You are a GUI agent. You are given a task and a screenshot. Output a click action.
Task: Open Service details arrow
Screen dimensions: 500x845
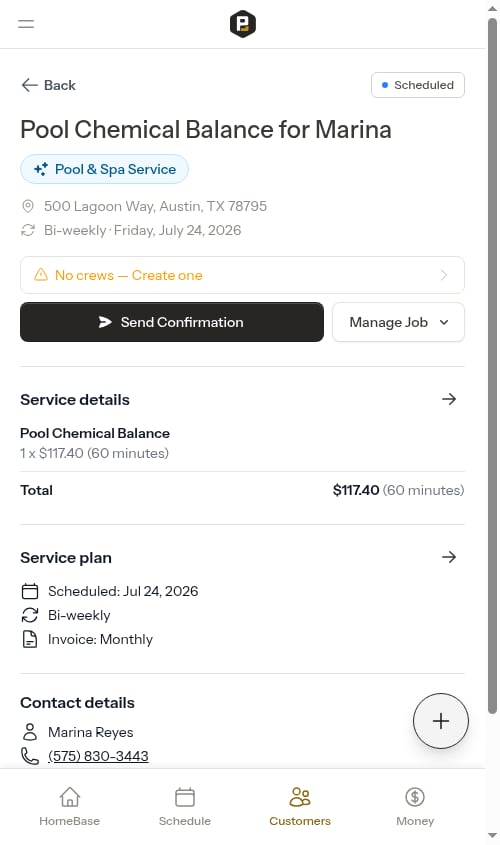click(x=449, y=399)
